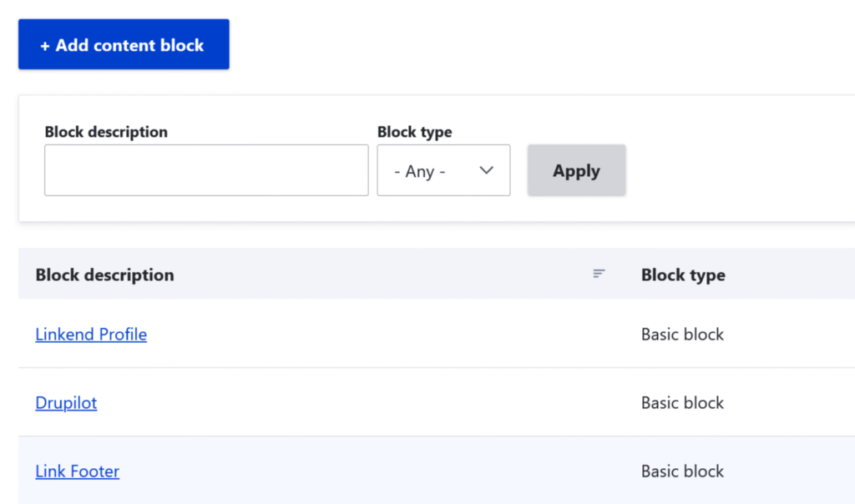Click the Block type filter label
Viewport: 855px width, 504px height.
[414, 132]
